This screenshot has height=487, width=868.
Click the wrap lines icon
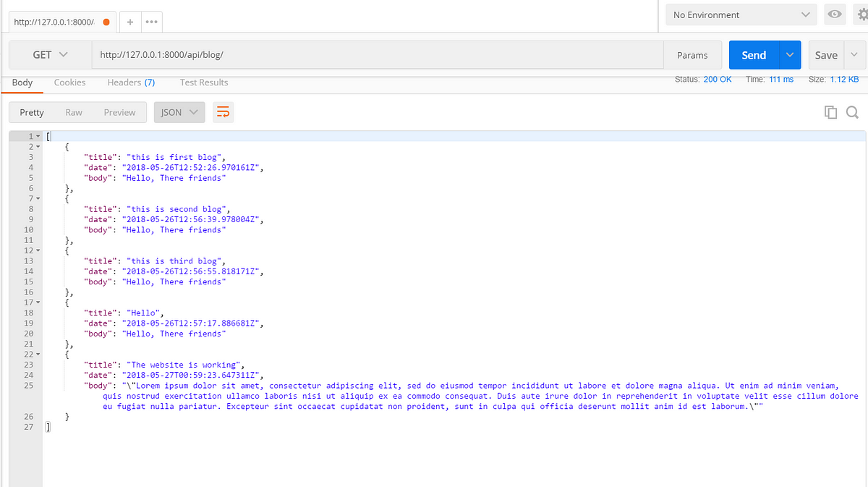pos(224,112)
